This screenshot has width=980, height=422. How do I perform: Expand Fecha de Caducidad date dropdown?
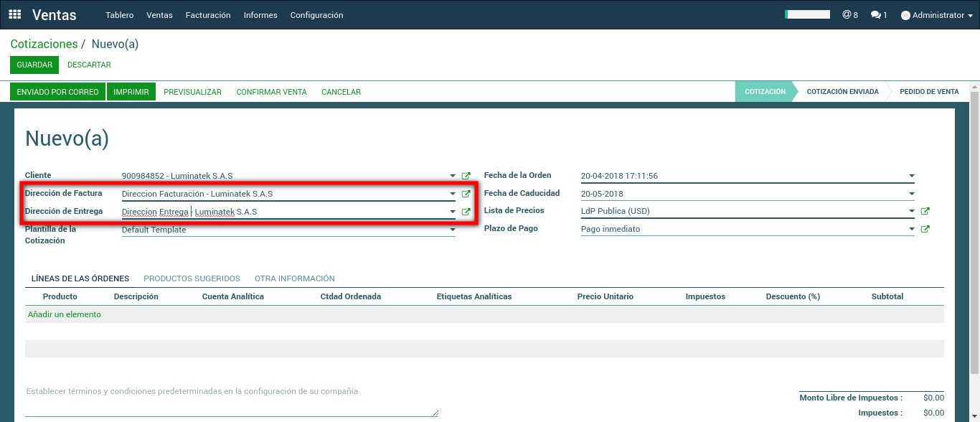click(x=911, y=194)
